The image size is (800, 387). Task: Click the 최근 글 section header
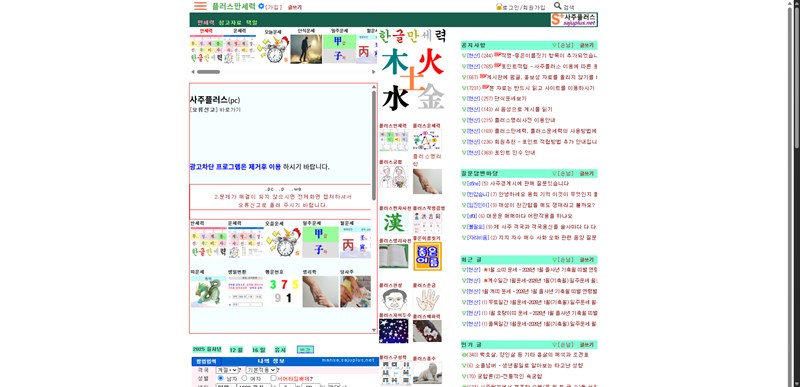(529, 260)
